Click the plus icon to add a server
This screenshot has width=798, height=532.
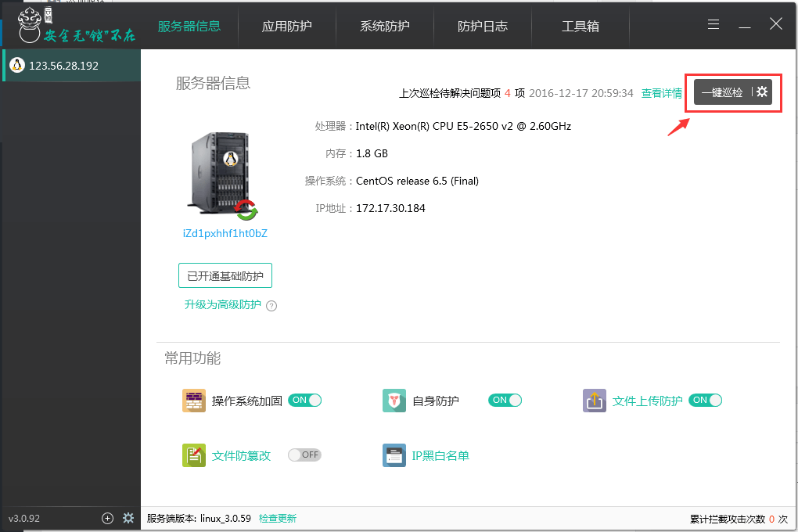107,518
